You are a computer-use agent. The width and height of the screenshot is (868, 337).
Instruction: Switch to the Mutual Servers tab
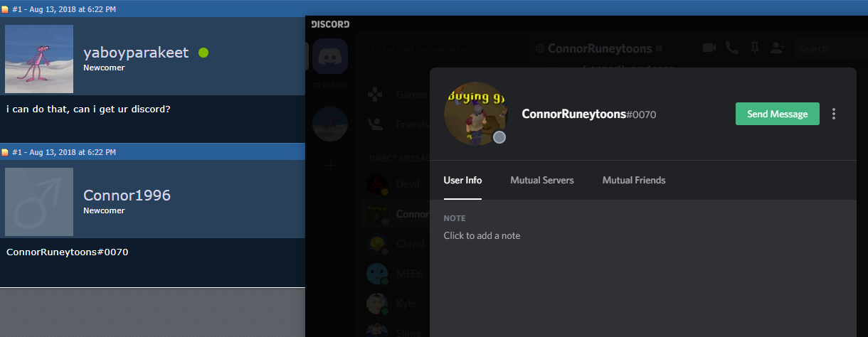(542, 180)
